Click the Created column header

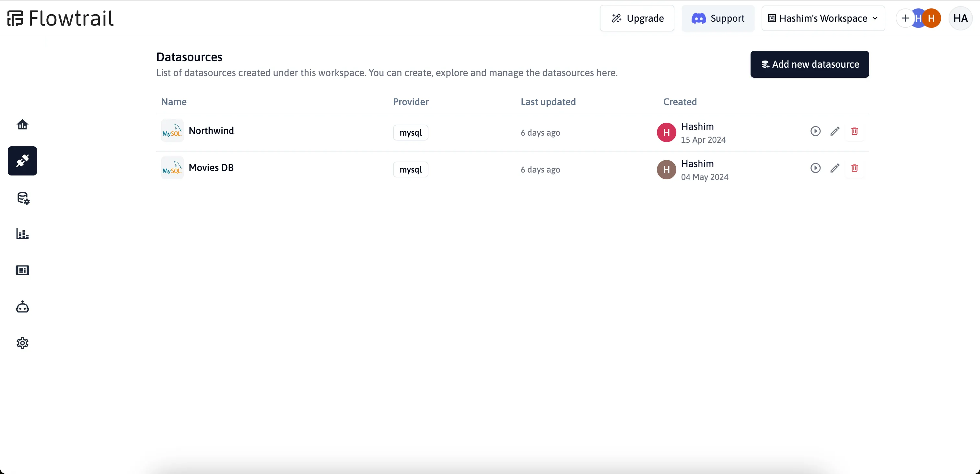680,102
